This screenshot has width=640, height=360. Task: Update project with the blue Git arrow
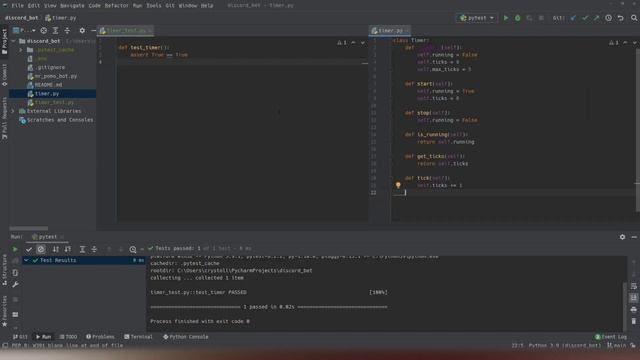coord(573,18)
